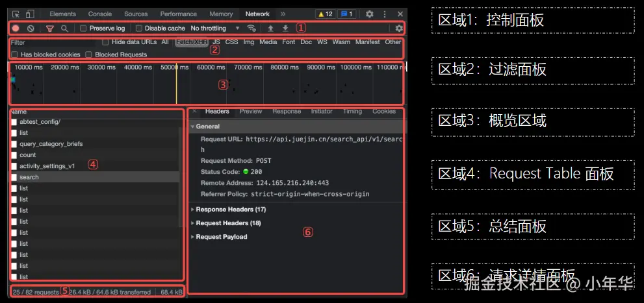Tick the Blocked Requests checkbox
644x303 pixels.
click(x=88, y=55)
